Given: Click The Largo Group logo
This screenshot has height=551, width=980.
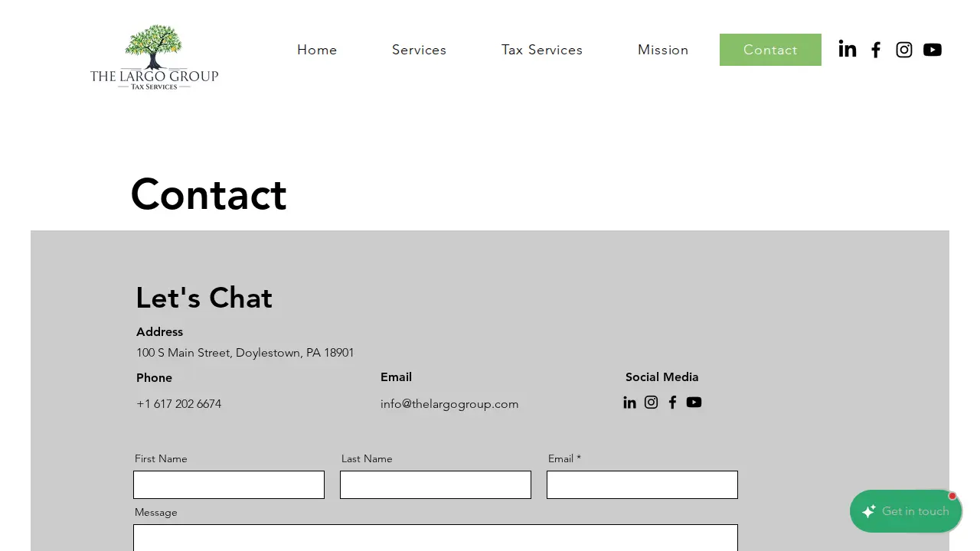Looking at the screenshot, I should pyautogui.click(x=154, y=57).
